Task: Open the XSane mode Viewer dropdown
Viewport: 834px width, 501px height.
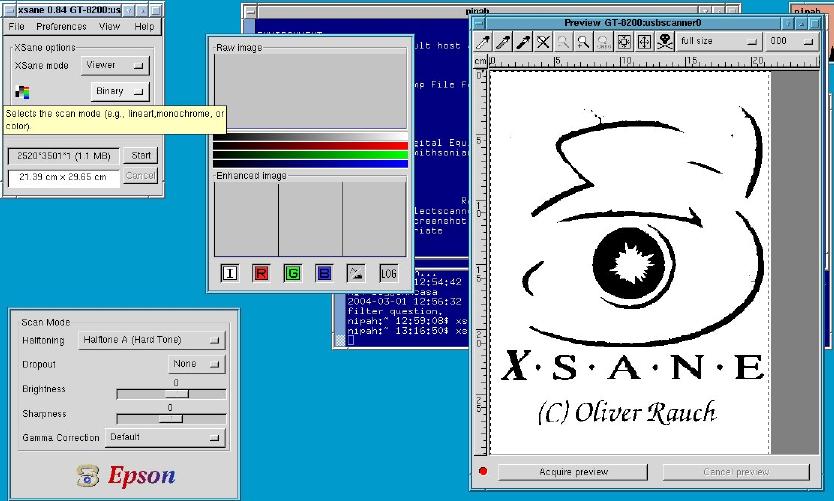Action: click(x=114, y=65)
